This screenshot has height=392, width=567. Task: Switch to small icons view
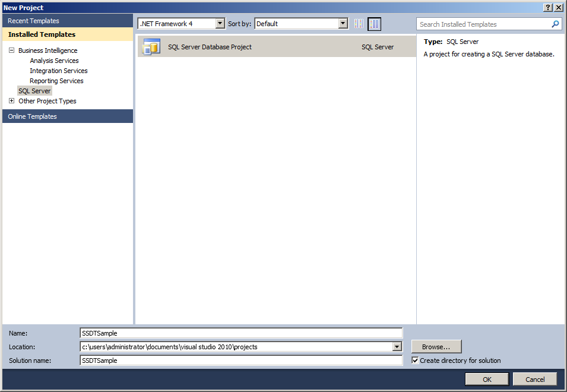pos(359,24)
